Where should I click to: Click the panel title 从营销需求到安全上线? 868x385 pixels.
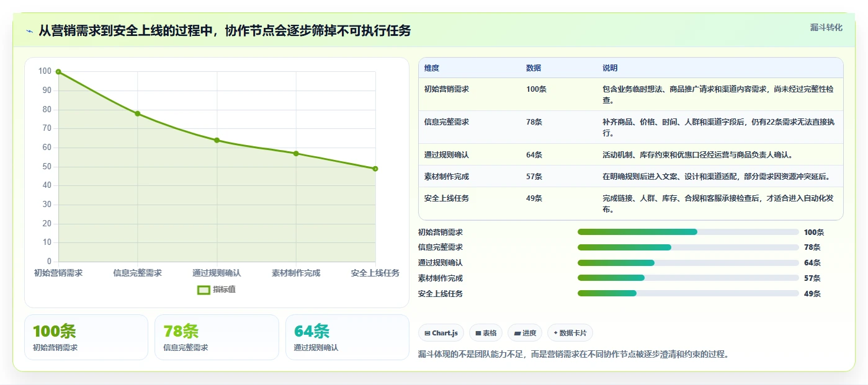click(x=225, y=31)
